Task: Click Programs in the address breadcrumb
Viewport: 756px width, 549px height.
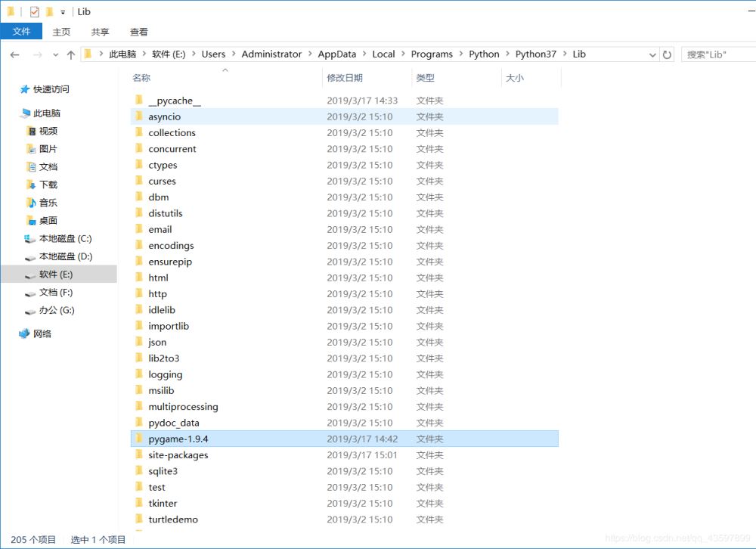Action: pyautogui.click(x=432, y=54)
